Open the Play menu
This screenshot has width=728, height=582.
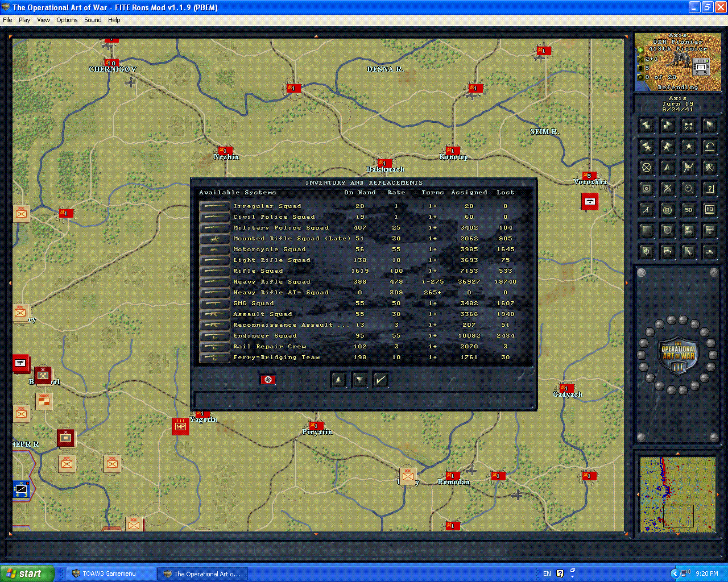coord(24,20)
